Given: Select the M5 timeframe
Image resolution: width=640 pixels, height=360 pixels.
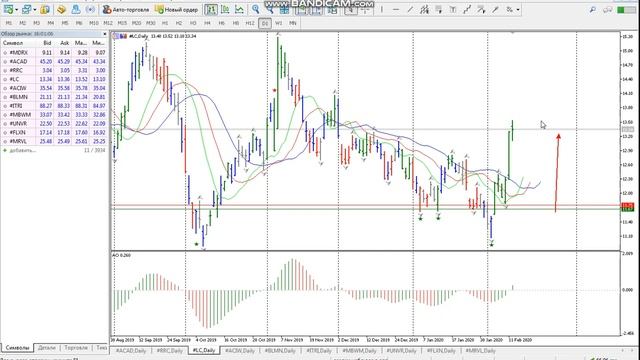Looking at the screenshot, I should (65, 23).
